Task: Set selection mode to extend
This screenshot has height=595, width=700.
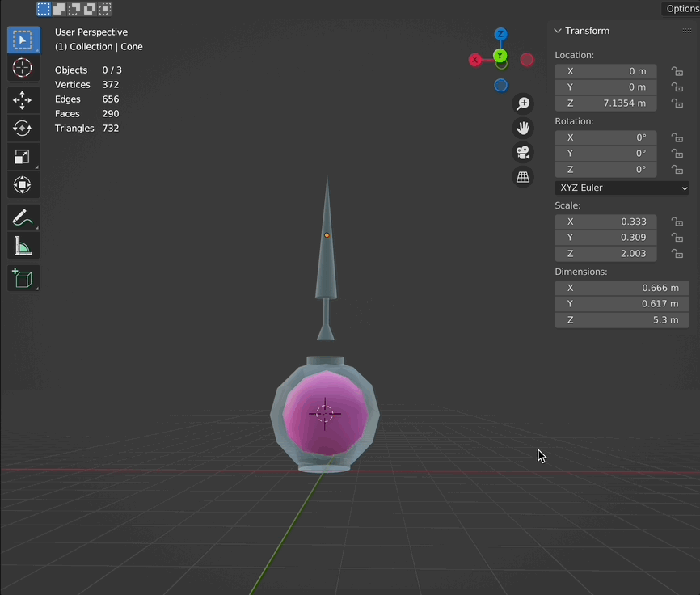Action: coord(59,9)
